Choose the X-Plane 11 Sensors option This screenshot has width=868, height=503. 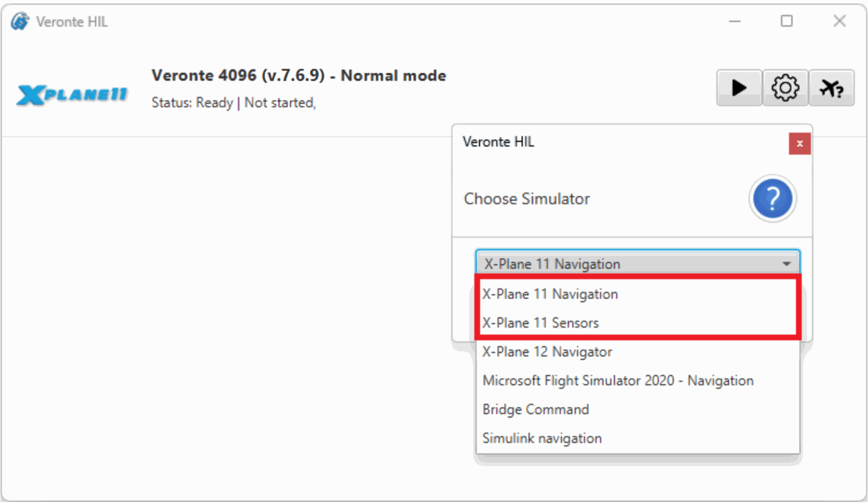point(541,323)
